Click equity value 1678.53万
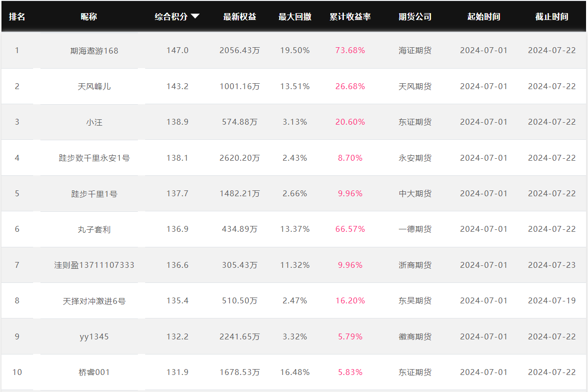The height and width of the screenshot is (392, 588). click(x=240, y=373)
